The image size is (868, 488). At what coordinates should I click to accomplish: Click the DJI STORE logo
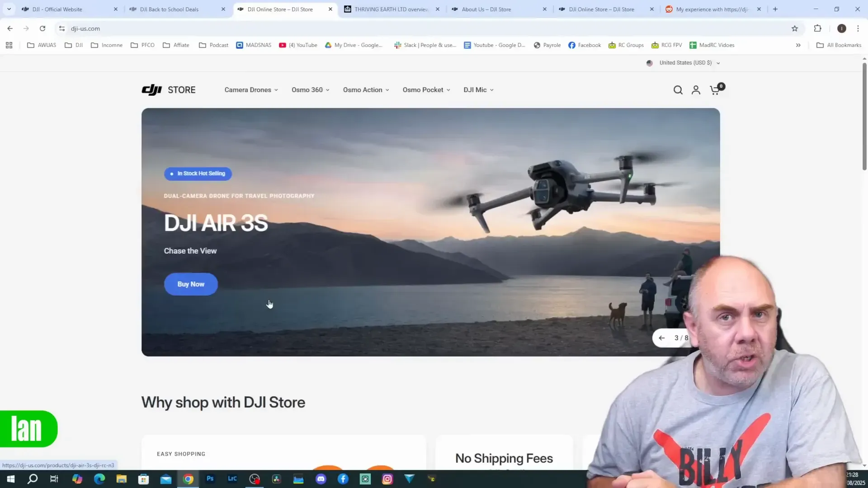(169, 90)
